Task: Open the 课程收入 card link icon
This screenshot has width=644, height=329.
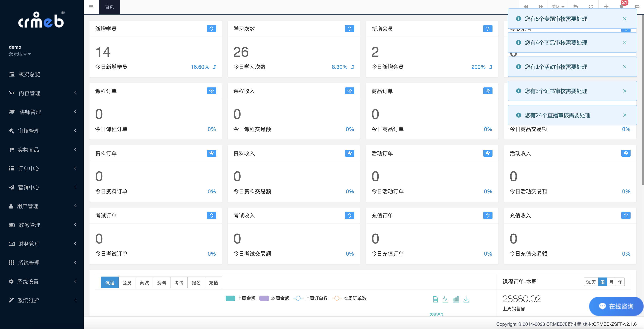Action: (x=349, y=91)
